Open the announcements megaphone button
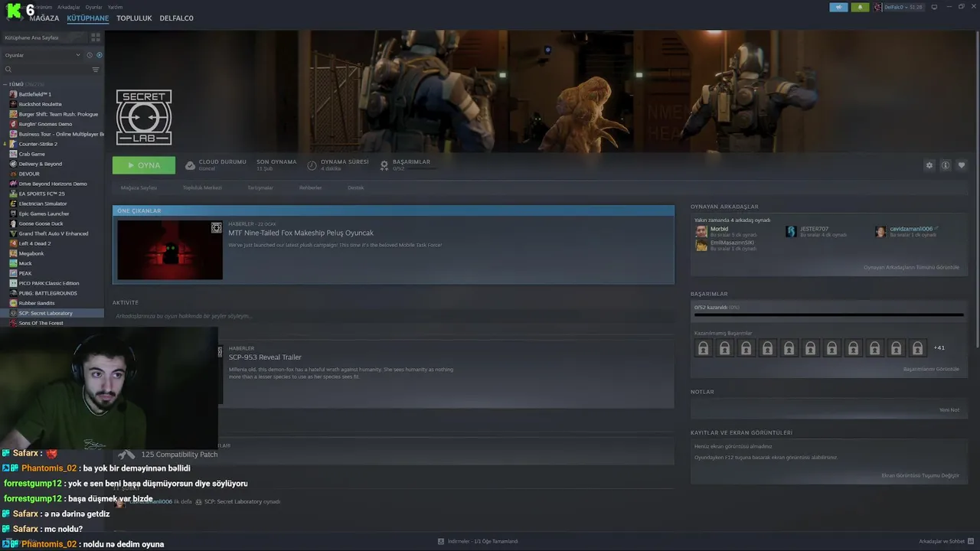The height and width of the screenshot is (551, 980). pos(838,7)
